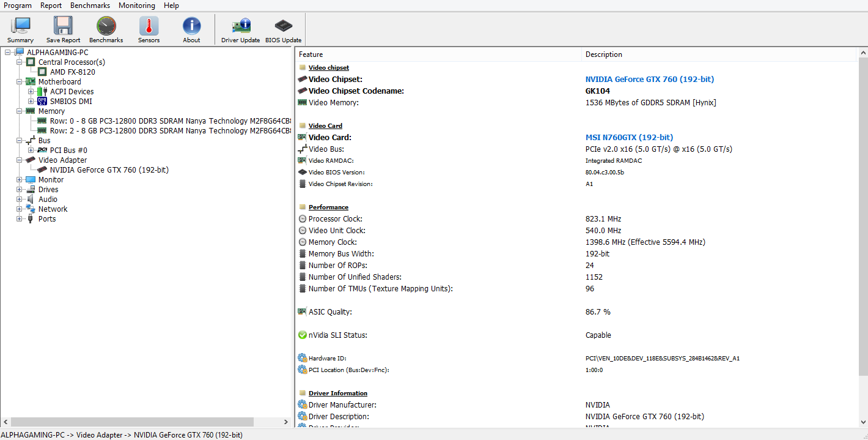Expand the SMBIOS DMI node
This screenshot has width=868, height=440.
[31, 101]
